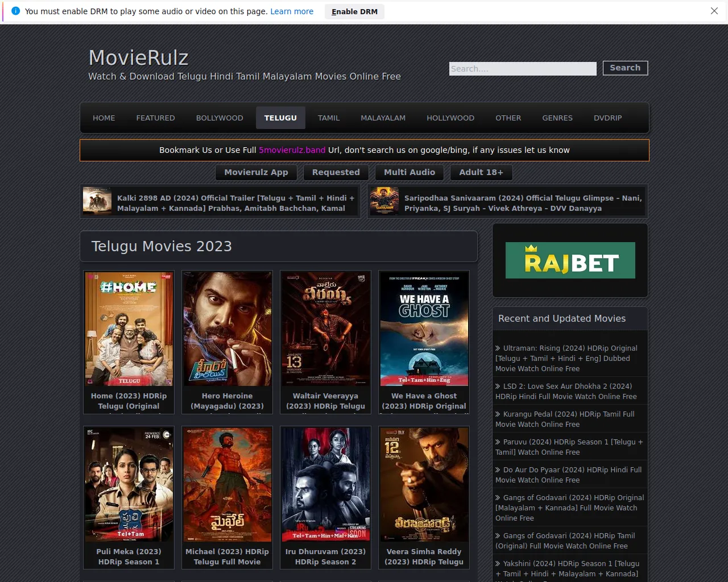This screenshot has width=728, height=582.
Task: Click the Multi Audio button
Action: 409,172
